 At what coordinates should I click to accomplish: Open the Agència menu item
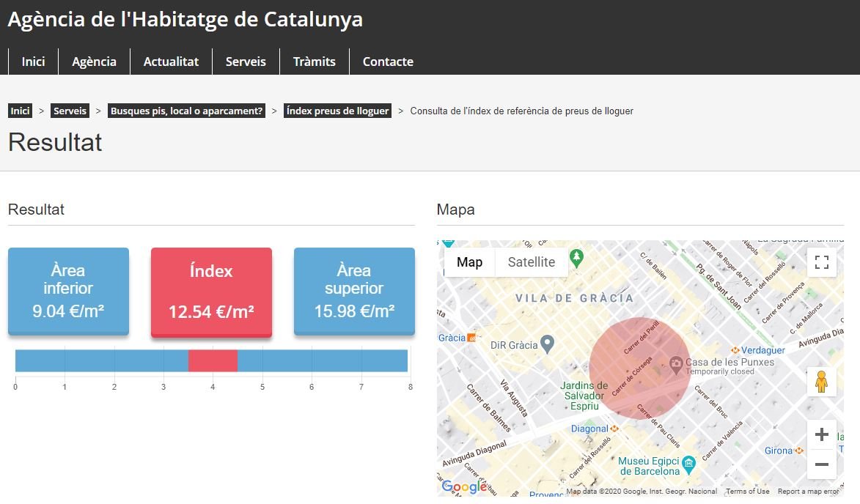94,62
